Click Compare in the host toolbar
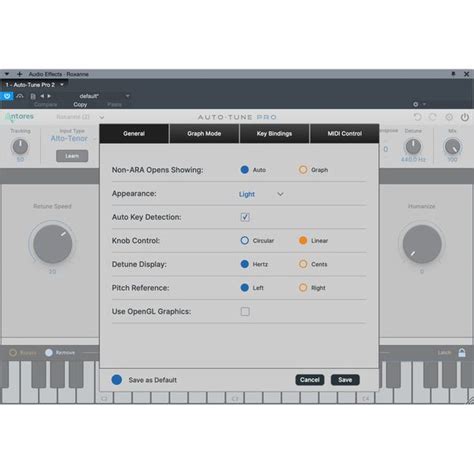The height and width of the screenshot is (474, 474). click(46, 104)
